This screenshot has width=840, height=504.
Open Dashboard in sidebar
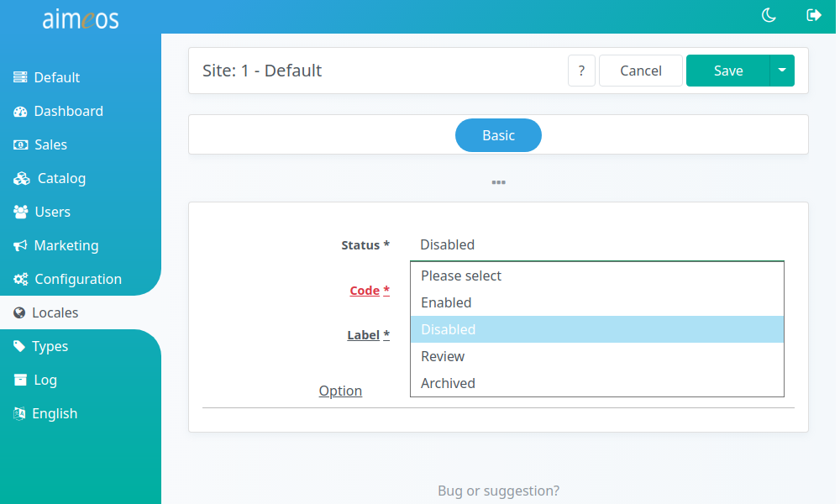[x=81, y=112]
